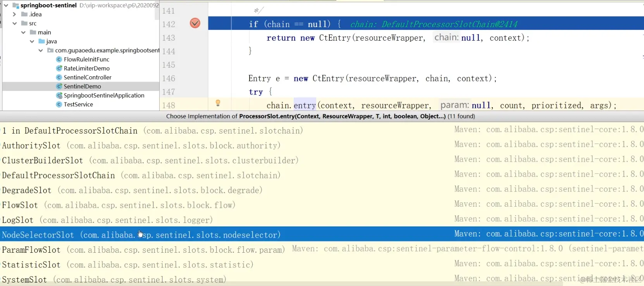This screenshot has height=286, width=644.
Task: Click the class icon beside RateLimiterDemo
Action: (59, 68)
